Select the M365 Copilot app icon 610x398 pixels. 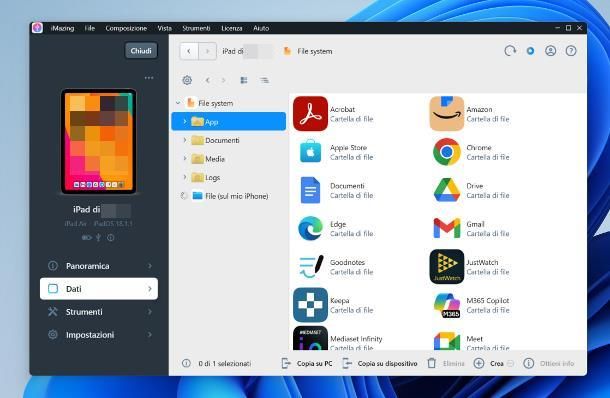[447, 305]
